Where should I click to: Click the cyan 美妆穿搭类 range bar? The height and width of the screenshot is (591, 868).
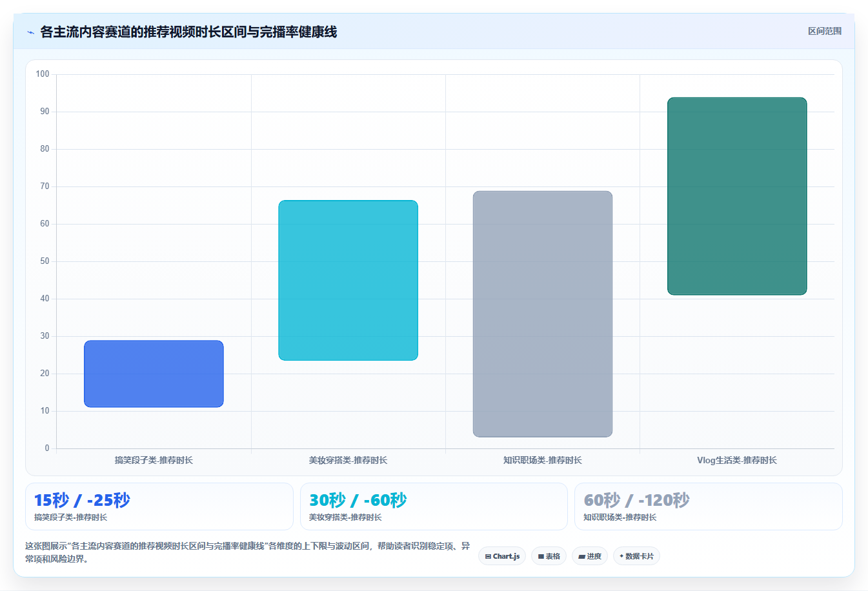tap(348, 280)
